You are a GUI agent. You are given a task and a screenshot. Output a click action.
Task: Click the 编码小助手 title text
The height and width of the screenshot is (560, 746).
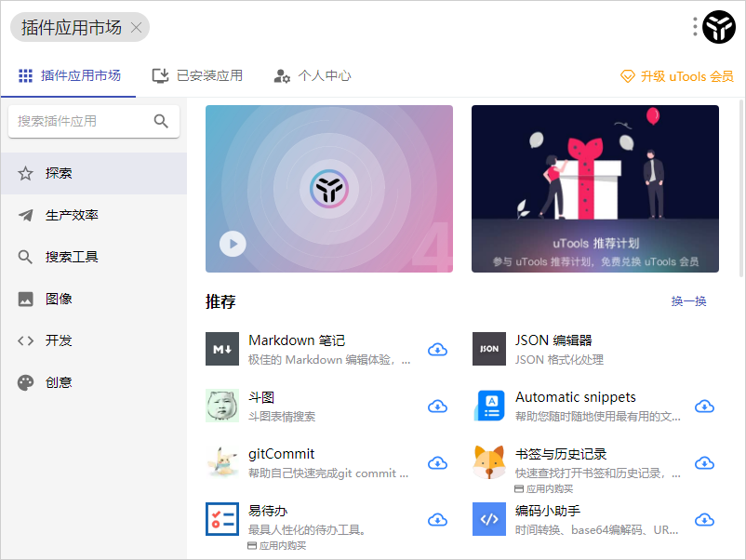[x=548, y=511]
